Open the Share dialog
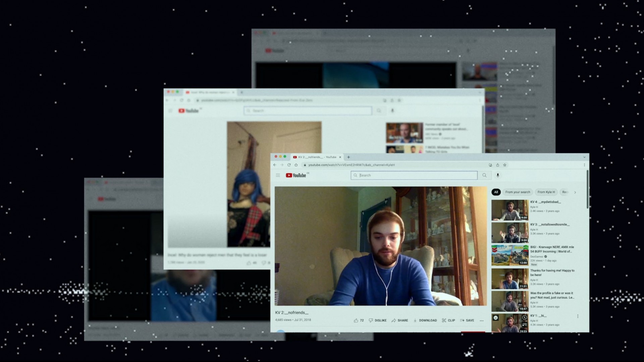The image size is (644, 362). tap(400, 320)
